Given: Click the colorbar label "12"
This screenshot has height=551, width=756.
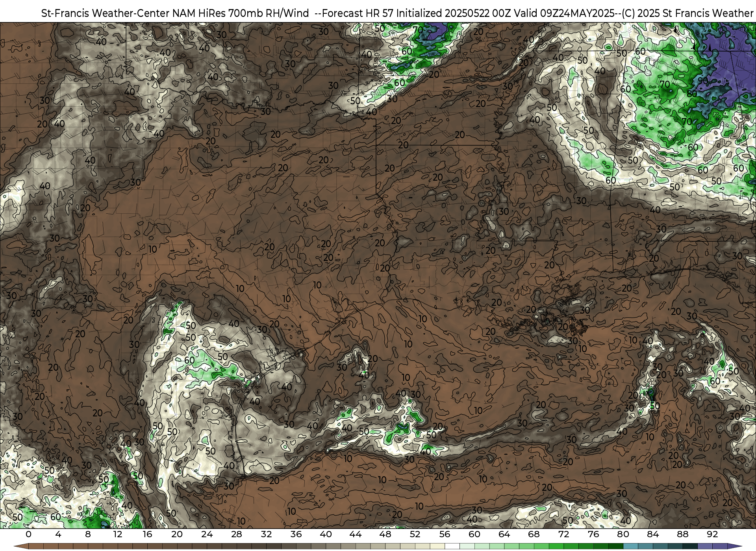Looking at the screenshot, I should (118, 534).
